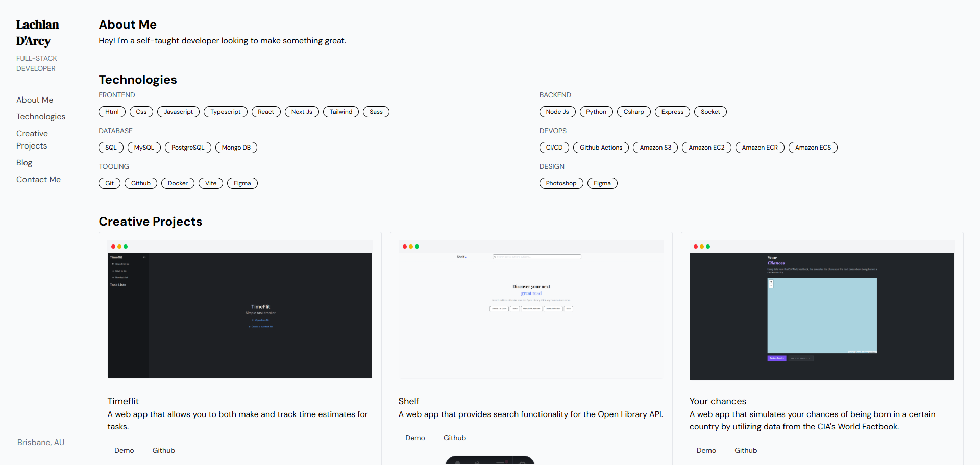Visit the Timeflit Github link
Viewport: 980px width, 465px height.
point(163,450)
